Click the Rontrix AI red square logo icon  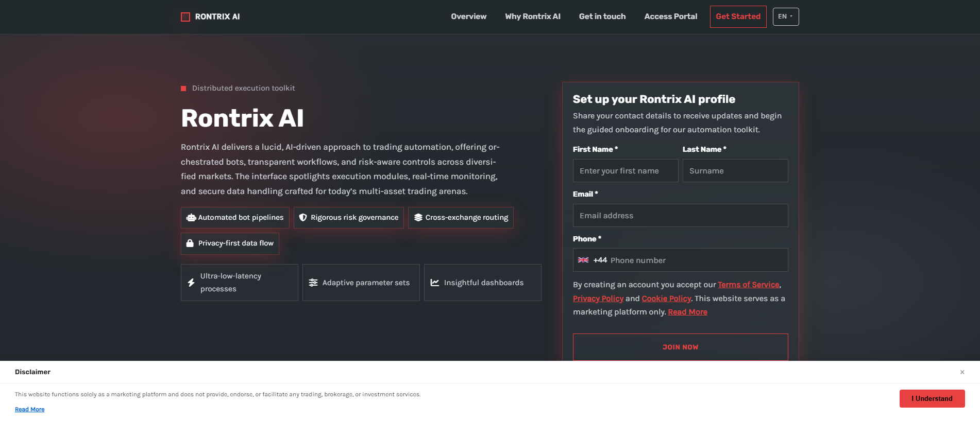(x=185, y=17)
